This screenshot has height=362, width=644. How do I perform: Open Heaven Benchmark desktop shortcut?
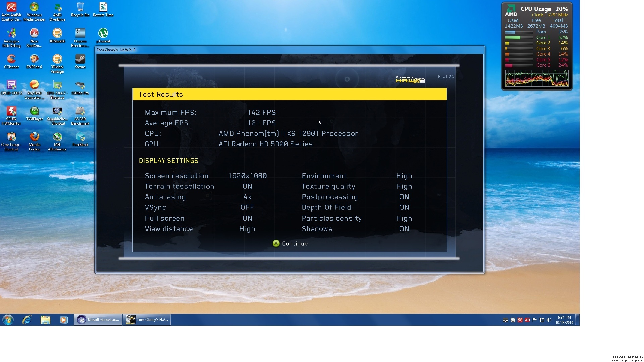coord(80,38)
